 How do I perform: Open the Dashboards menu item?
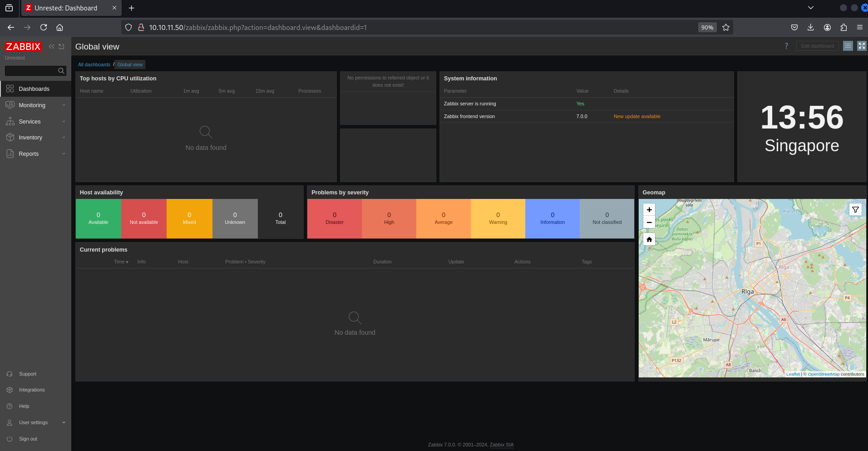(x=34, y=89)
